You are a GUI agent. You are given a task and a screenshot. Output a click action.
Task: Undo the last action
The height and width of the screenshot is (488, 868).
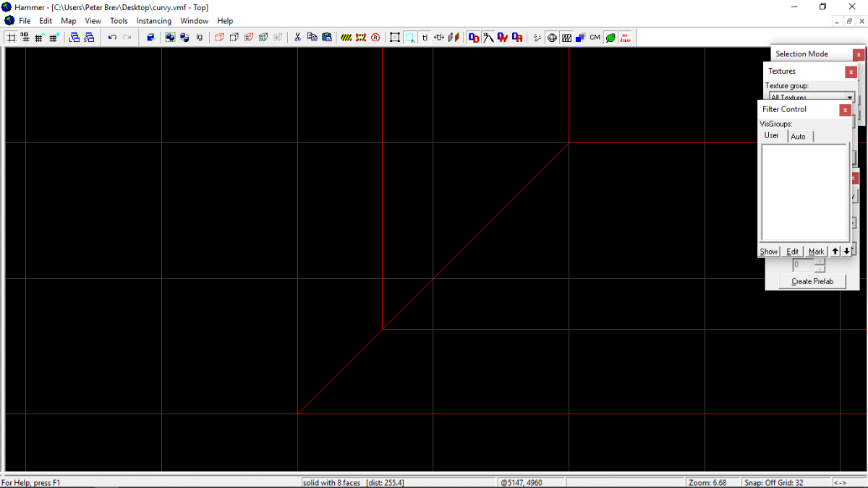tap(111, 38)
